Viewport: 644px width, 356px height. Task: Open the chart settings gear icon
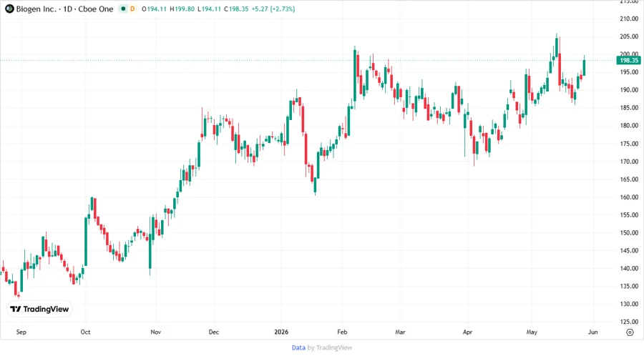click(x=630, y=332)
